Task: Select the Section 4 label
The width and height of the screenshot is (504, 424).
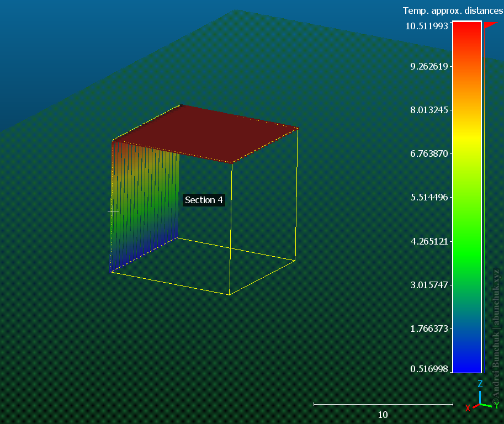Action: [x=204, y=200]
